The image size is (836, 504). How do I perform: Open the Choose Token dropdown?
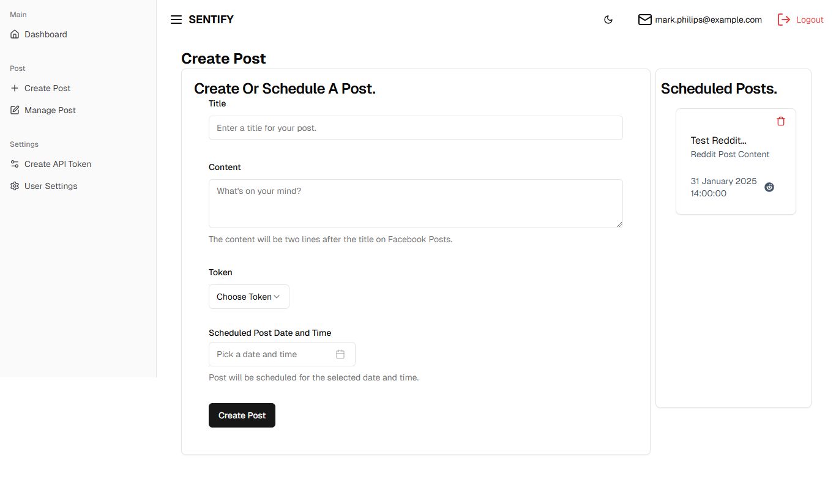click(x=244, y=297)
